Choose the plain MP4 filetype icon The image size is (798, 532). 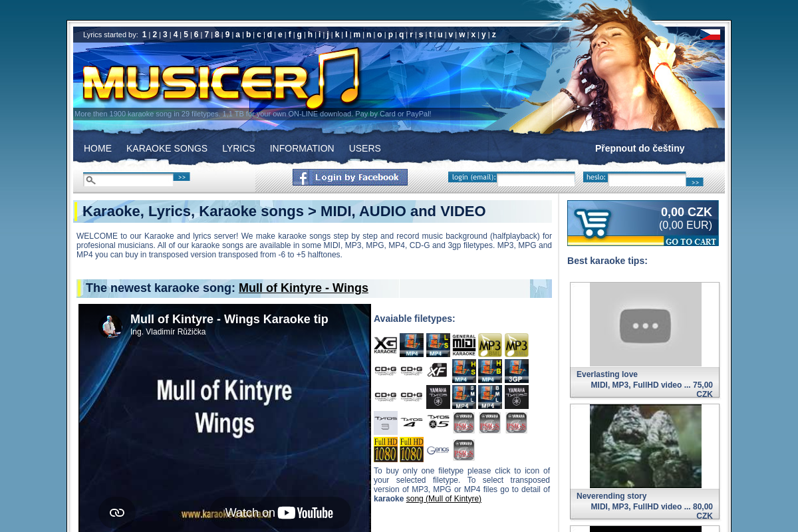(412, 345)
